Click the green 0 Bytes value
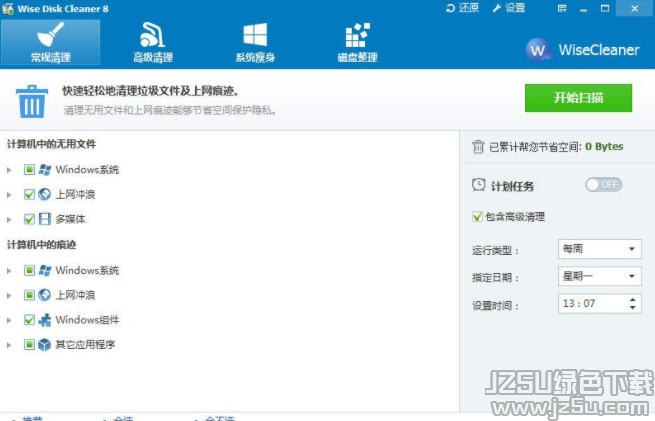The image size is (655, 421). [604, 147]
